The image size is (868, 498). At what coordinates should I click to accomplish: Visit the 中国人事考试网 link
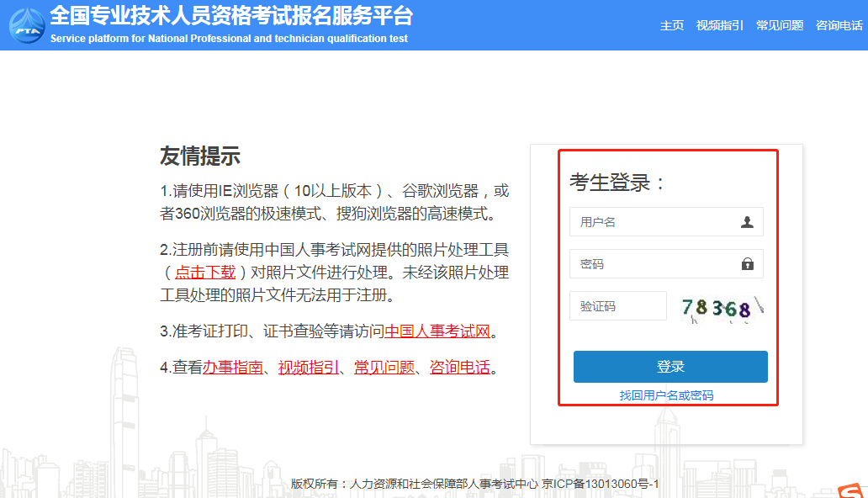coord(437,331)
